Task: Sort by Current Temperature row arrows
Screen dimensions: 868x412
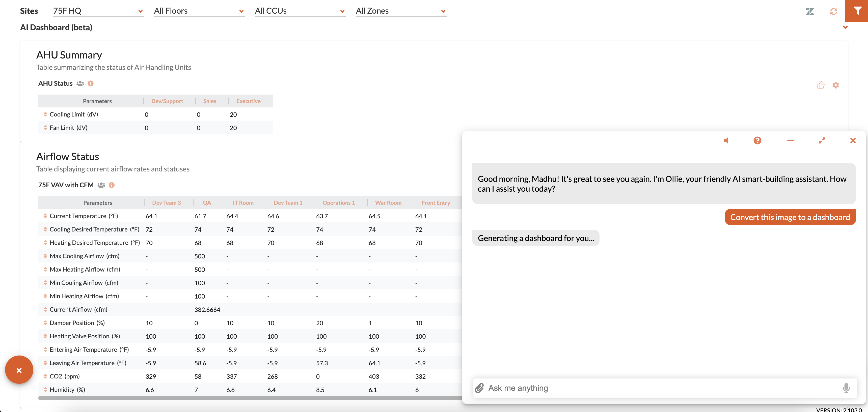Action: (45, 216)
